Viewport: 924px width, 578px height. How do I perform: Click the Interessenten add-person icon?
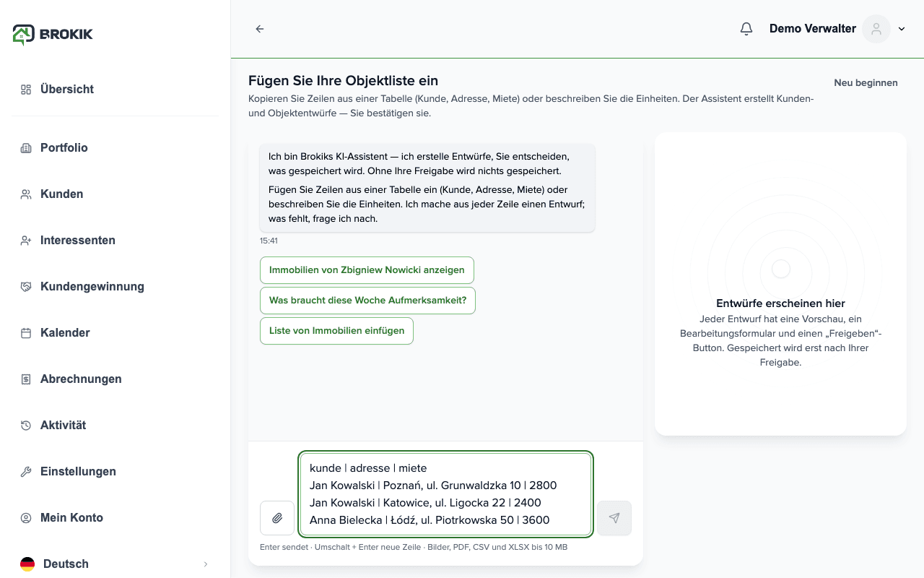tap(26, 241)
